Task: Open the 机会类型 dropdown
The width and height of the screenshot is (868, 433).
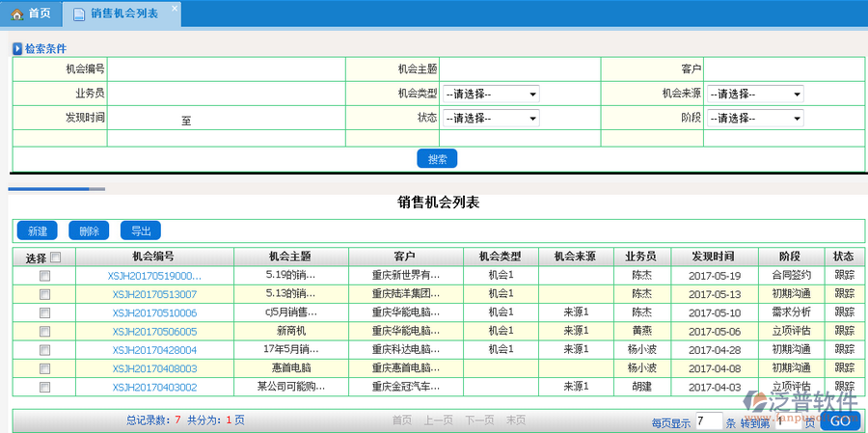Action: 490,95
